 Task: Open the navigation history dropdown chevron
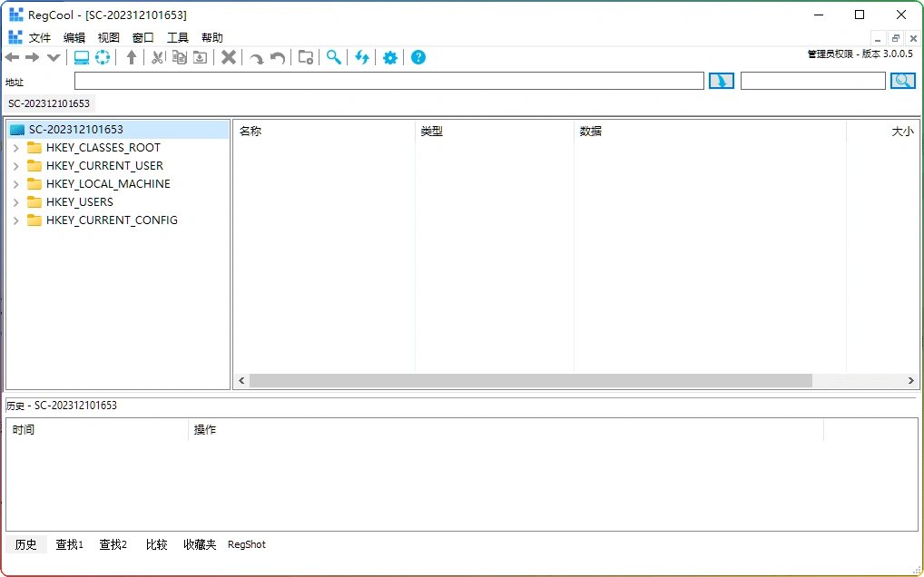pos(52,57)
